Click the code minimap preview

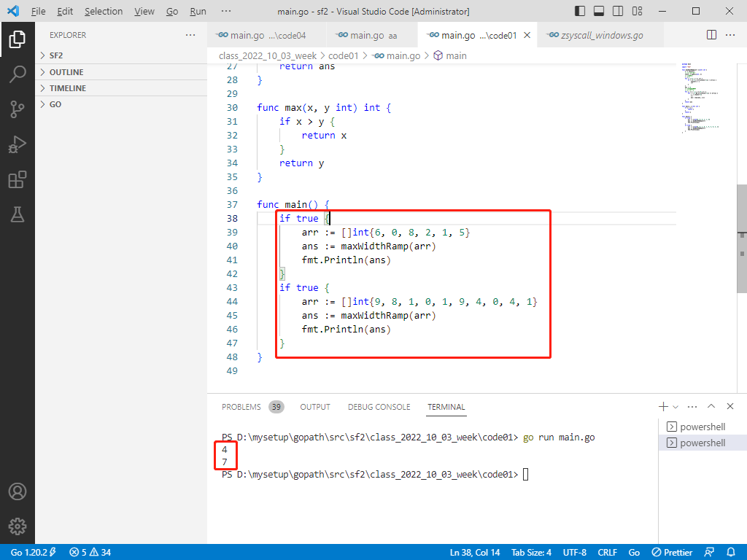tap(700, 98)
